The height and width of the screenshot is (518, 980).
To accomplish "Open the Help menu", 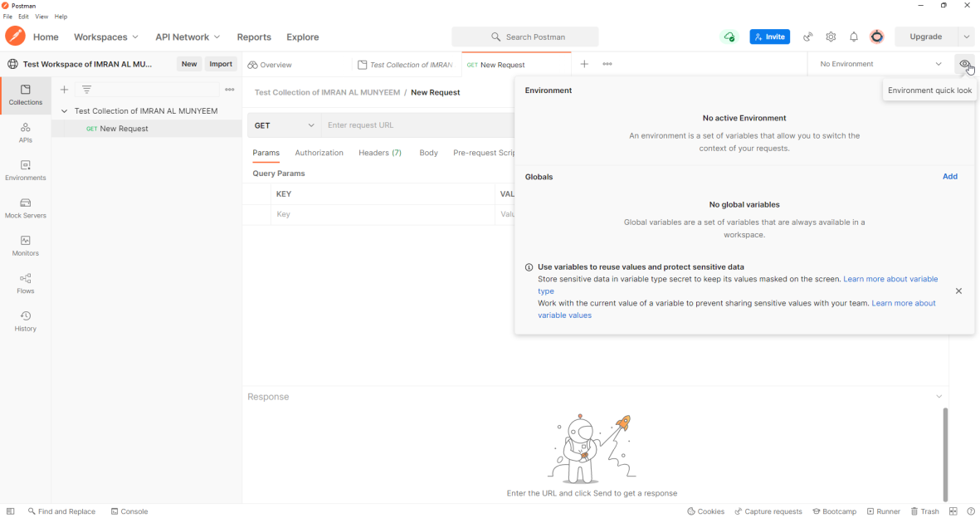I will tap(61, 17).
